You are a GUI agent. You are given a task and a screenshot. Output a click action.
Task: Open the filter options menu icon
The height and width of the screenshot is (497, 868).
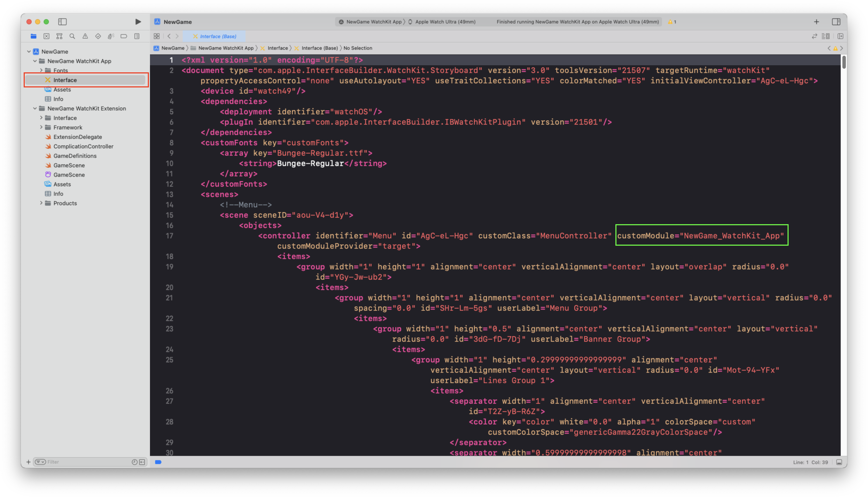[40, 462]
